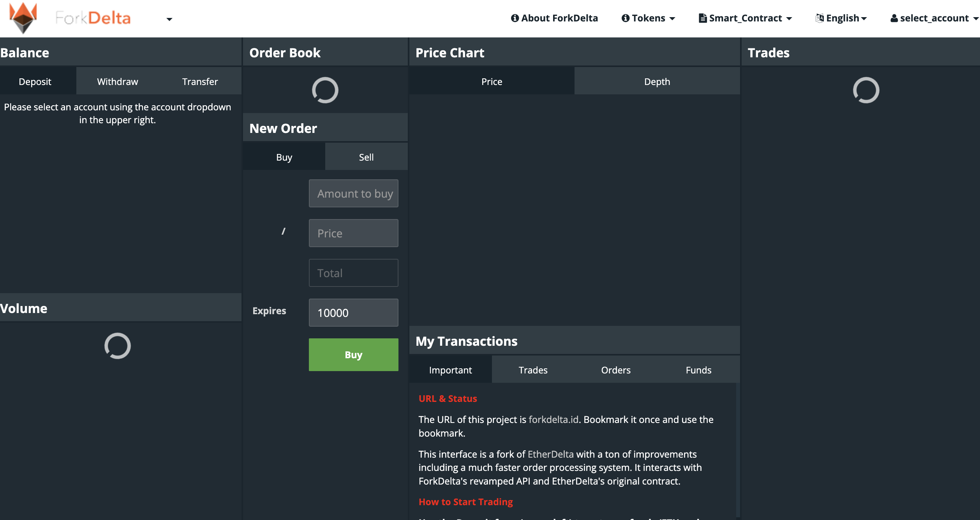Screen dimensions: 980x520
Task: Click the ForkDelta fox logo
Action: click(23, 18)
